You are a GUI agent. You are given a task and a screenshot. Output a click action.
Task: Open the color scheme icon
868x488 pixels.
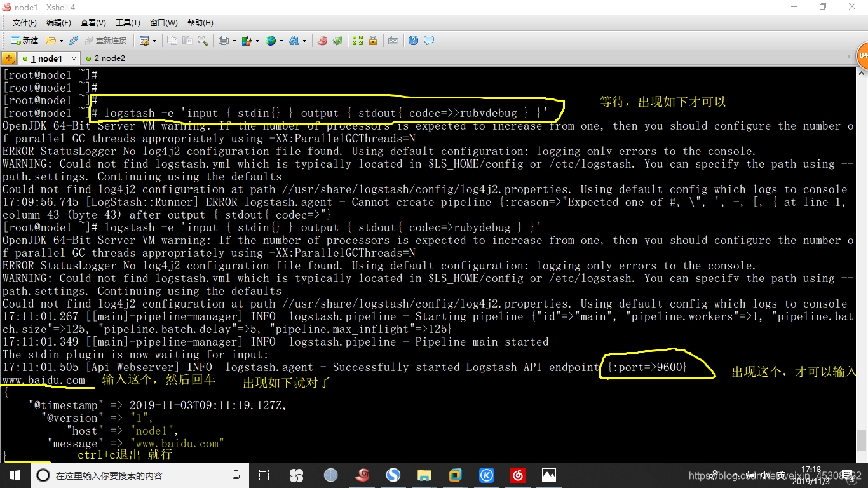tap(247, 41)
